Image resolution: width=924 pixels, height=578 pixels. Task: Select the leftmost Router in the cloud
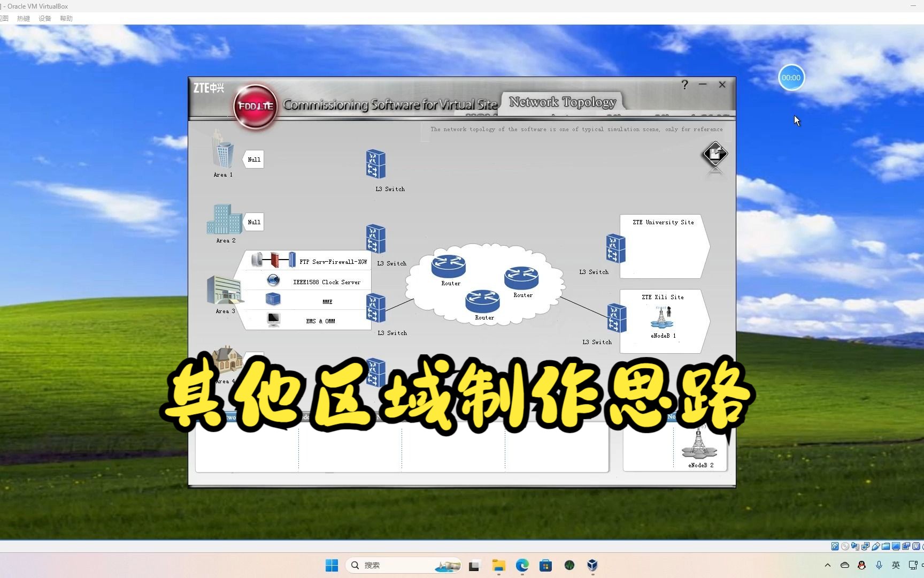point(449,266)
